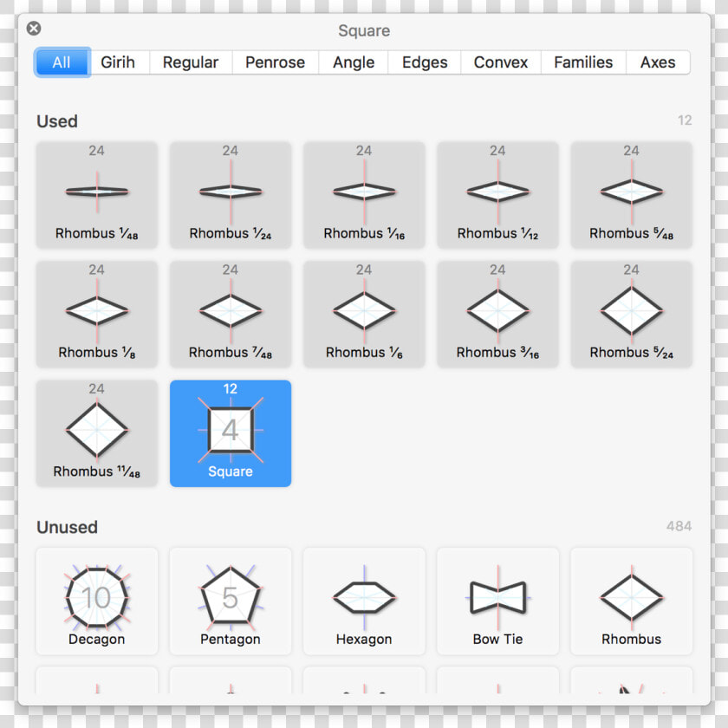The height and width of the screenshot is (728, 728).
Task: Pick the Rhombus 1/6 tile
Action: [364, 315]
